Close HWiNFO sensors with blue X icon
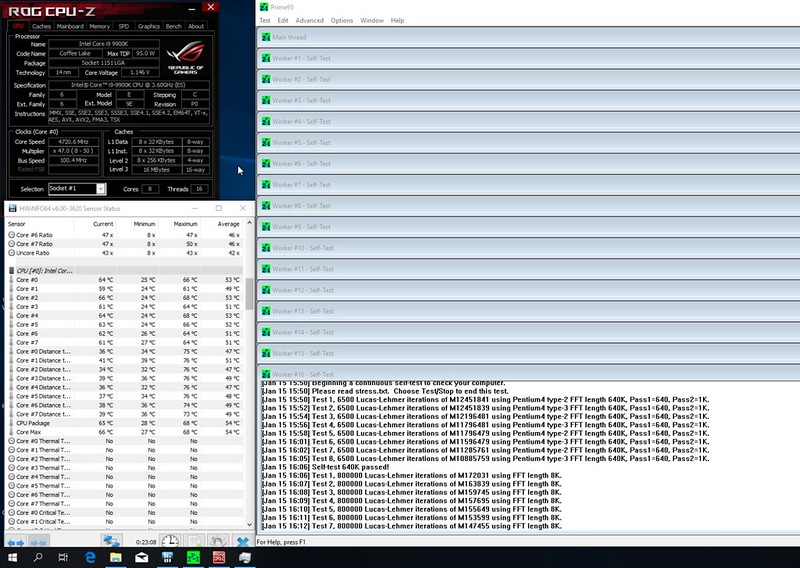 (x=241, y=541)
